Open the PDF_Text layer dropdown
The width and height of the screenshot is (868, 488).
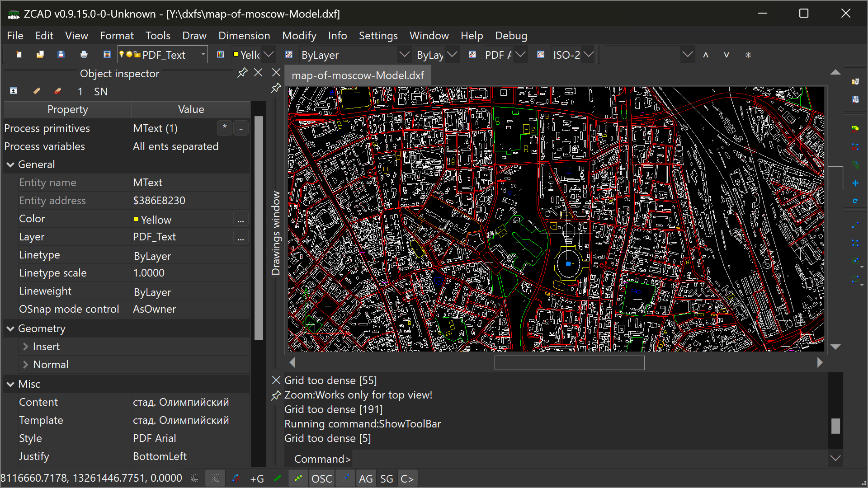203,55
